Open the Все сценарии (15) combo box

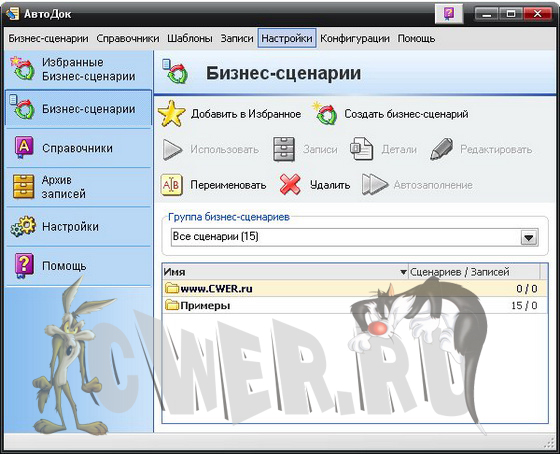pos(355,237)
